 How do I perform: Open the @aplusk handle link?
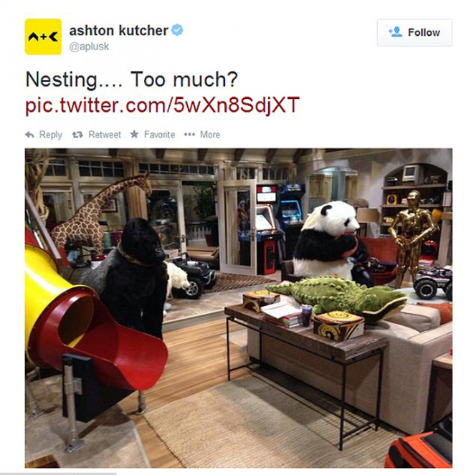coord(89,47)
